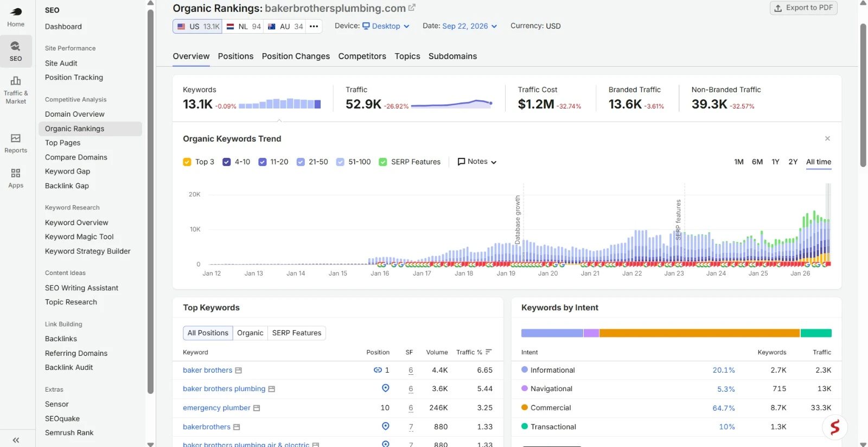
Task: Select the US database flag
Action: click(x=181, y=26)
